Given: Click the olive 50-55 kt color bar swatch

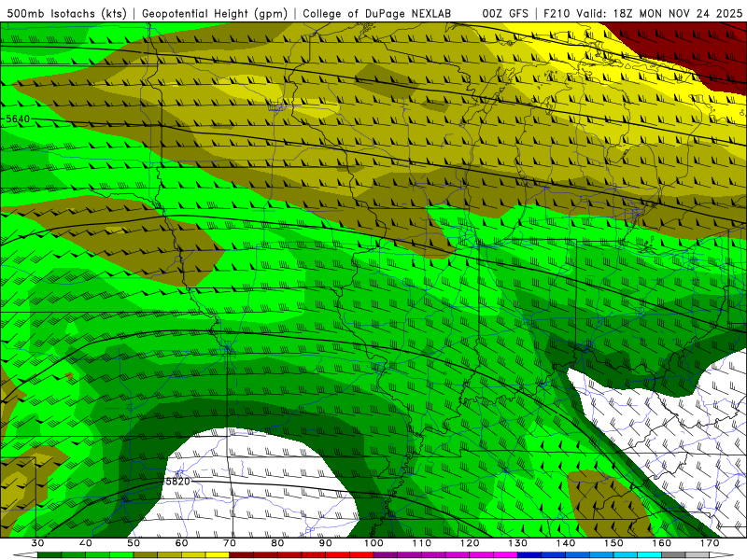Looking at the screenshot, I should [x=146, y=555].
